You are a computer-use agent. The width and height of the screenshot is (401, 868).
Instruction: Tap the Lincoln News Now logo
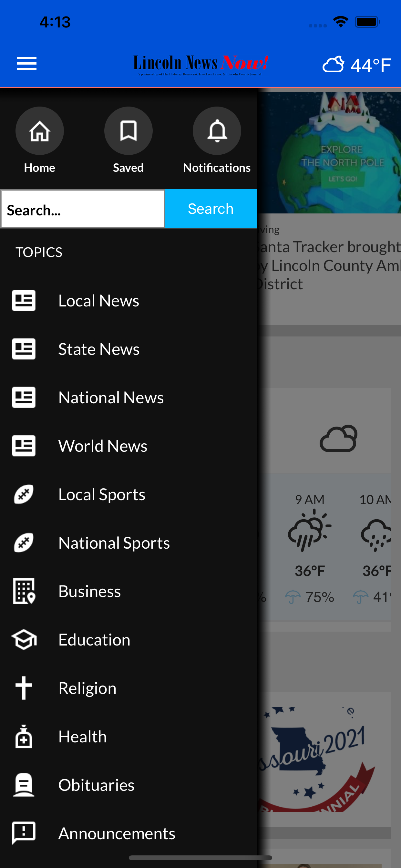(201, 65)
